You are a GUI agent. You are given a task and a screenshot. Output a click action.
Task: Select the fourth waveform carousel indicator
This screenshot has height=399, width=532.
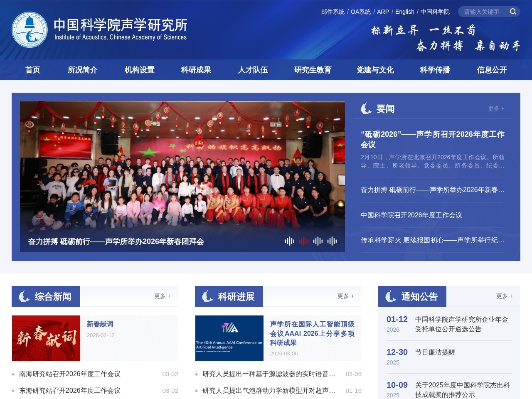(x=332, y=241)
